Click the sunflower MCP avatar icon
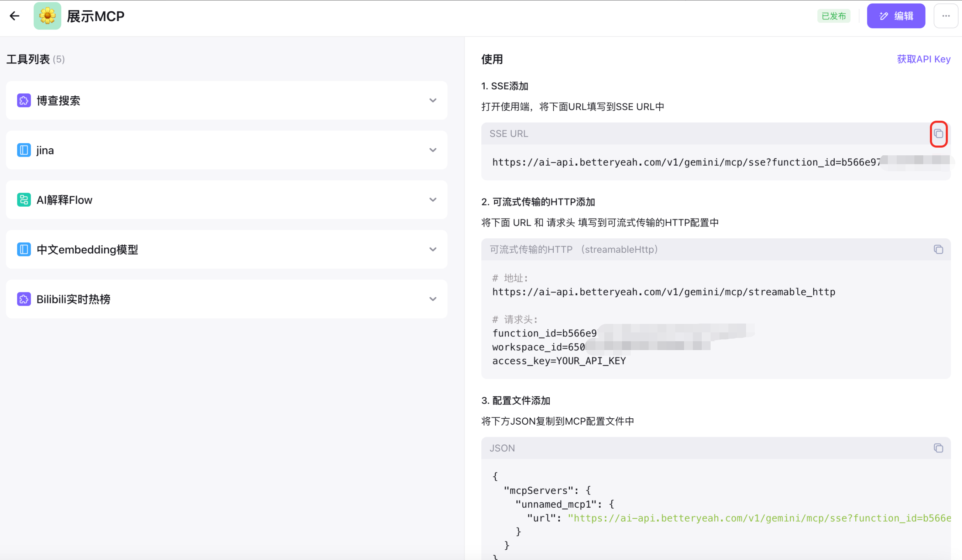Screen dimensions: 962x560 coord(47,16)
